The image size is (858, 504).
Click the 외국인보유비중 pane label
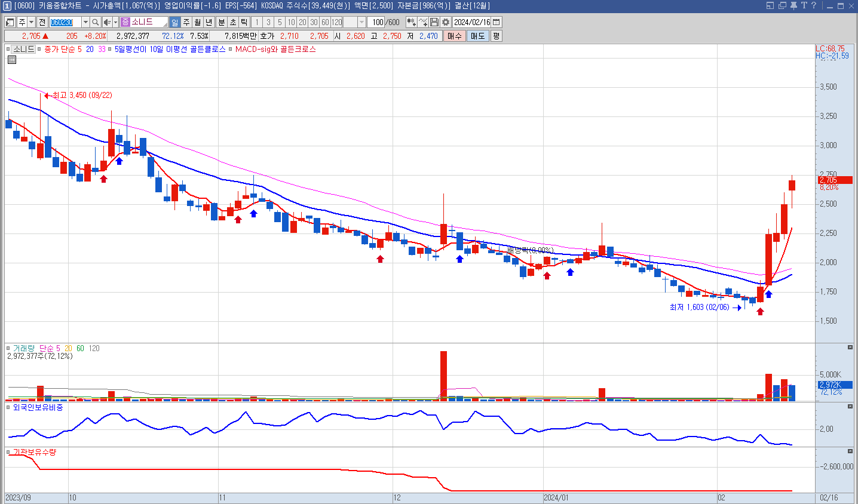pos(38,407)
